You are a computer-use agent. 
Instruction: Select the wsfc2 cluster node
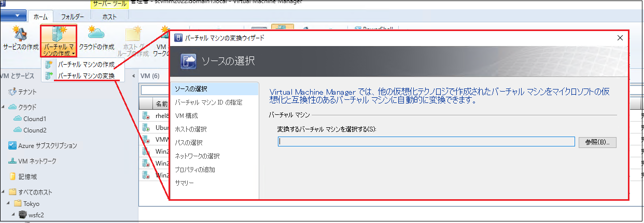coord(35,214)
